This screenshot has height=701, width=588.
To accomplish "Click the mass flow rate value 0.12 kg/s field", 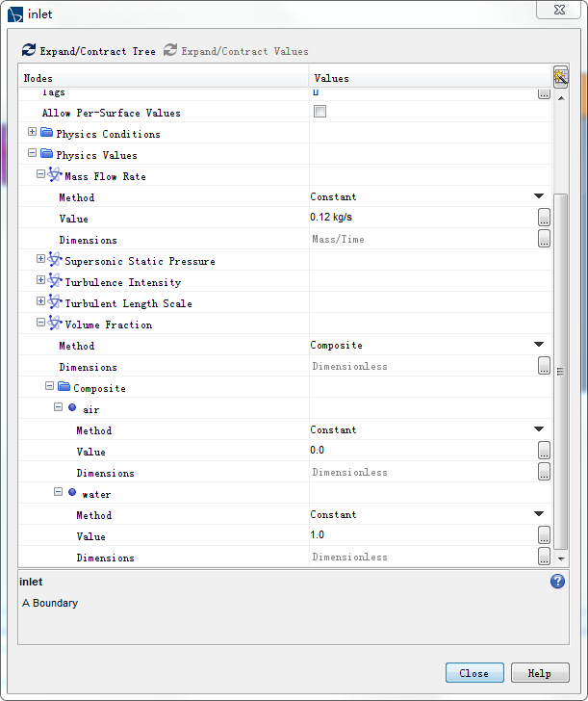I will [422, 219].
